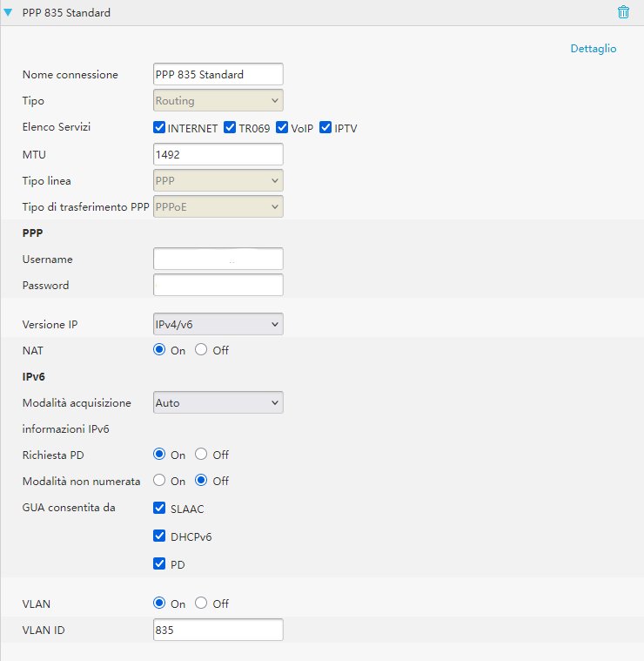Toggle the DHCPv6 checkbox
The width and height of the screenshot is (644, 661).
(x=159, y=536)
